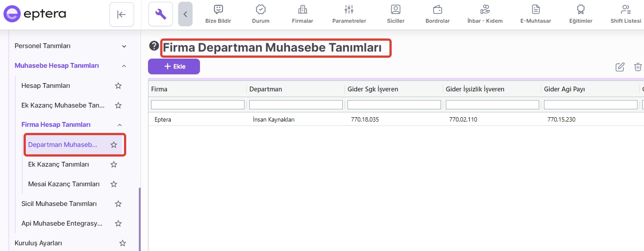
Task: Click the edit pencil icon
Action: (x=620, y=67)
